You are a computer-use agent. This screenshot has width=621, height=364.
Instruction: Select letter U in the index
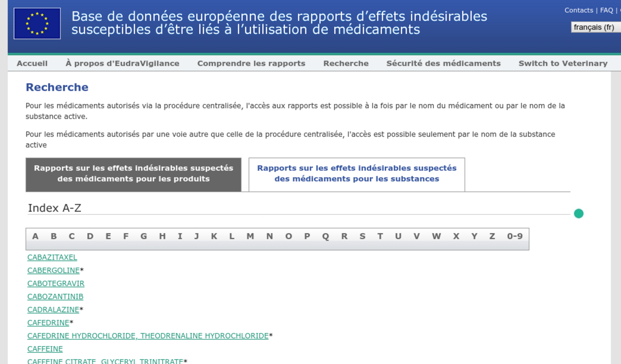click(398, 236)
